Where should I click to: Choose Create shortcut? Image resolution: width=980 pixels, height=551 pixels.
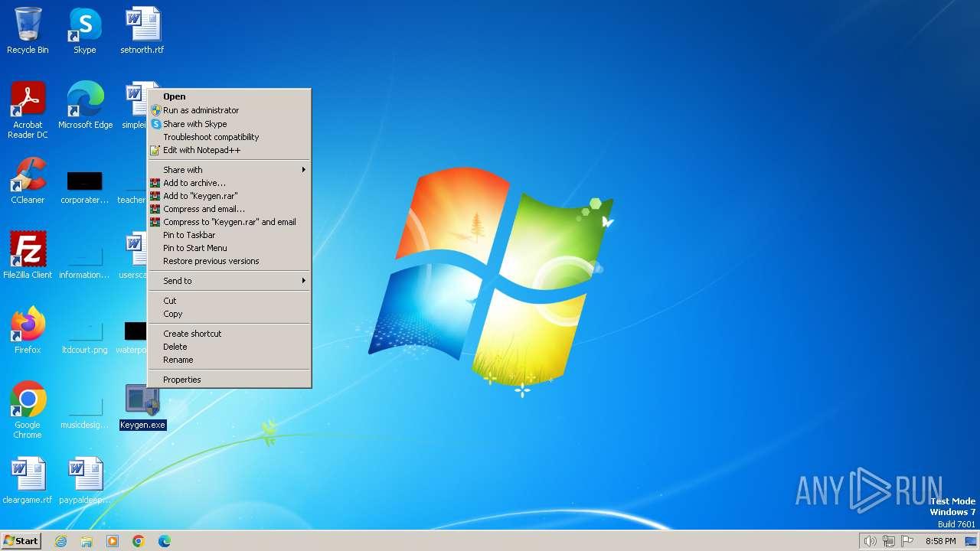tap(230, 334)
